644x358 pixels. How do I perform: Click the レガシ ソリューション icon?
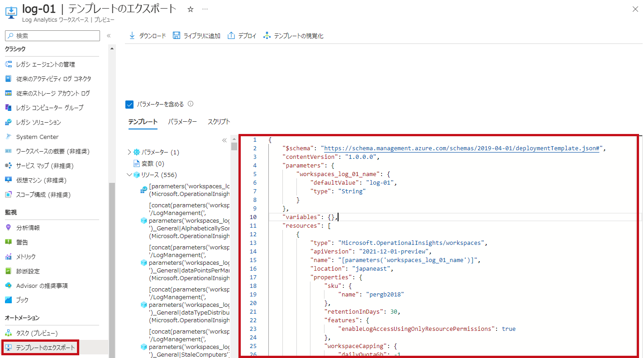coord(8,122)
